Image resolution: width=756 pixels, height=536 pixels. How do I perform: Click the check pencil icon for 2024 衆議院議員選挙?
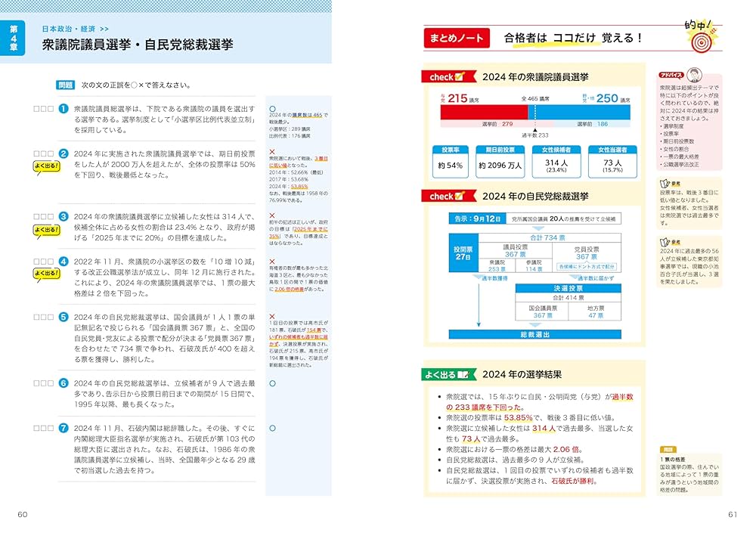coord(460,76)
